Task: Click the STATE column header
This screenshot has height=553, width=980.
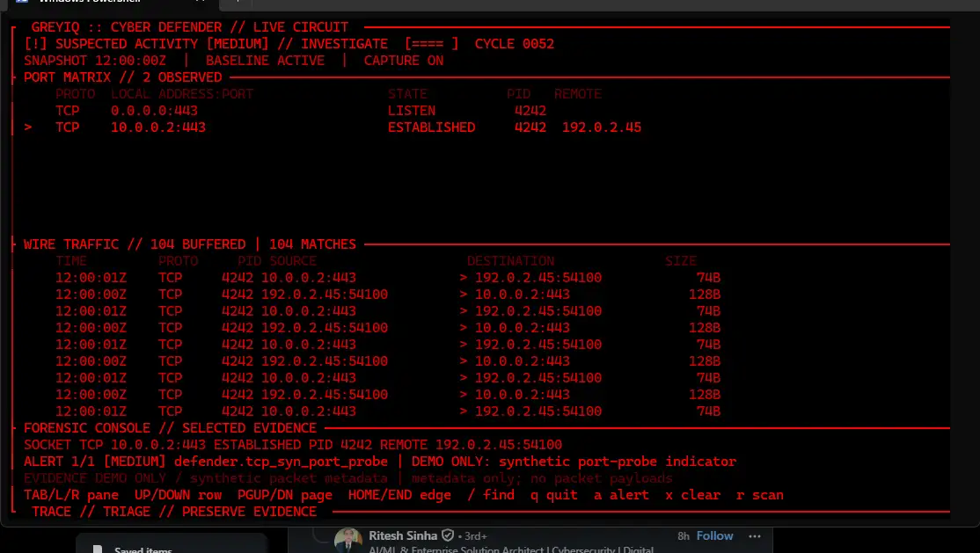Action: [407, 94]
